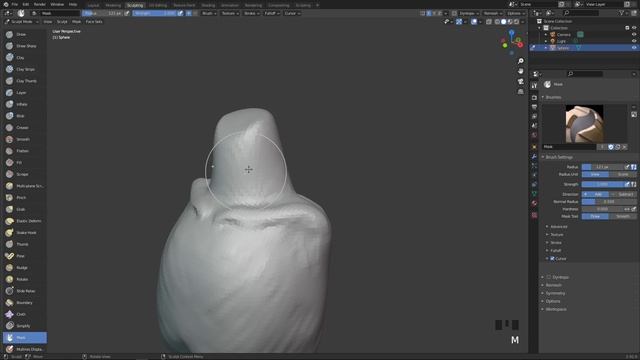Select the Draw Sharp brush
The image size is (640, 360).
click(24, 46)
